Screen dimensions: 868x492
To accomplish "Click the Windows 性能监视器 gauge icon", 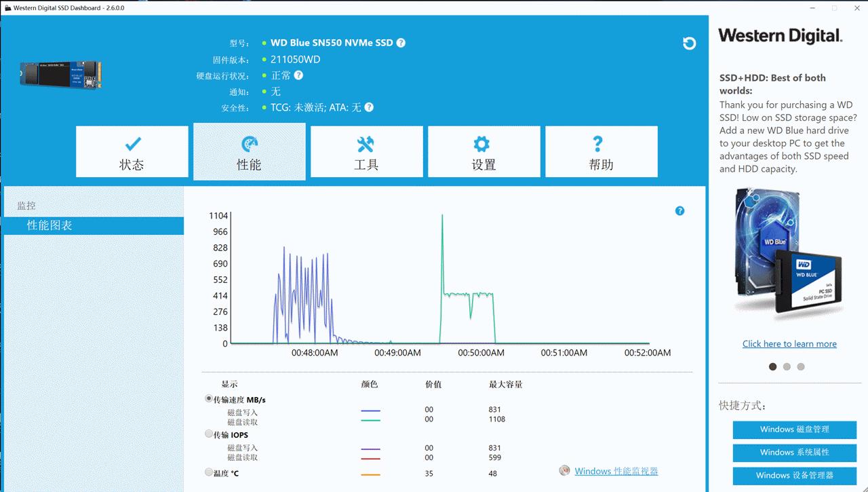I will point(564,470).
